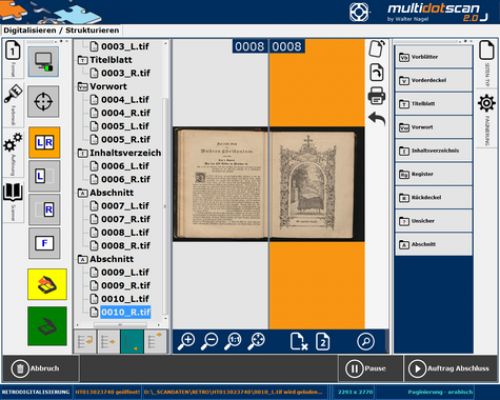
Task: Click the Auftrag Abschluss button
Action: pyautogui.click(x=450, y=369)
